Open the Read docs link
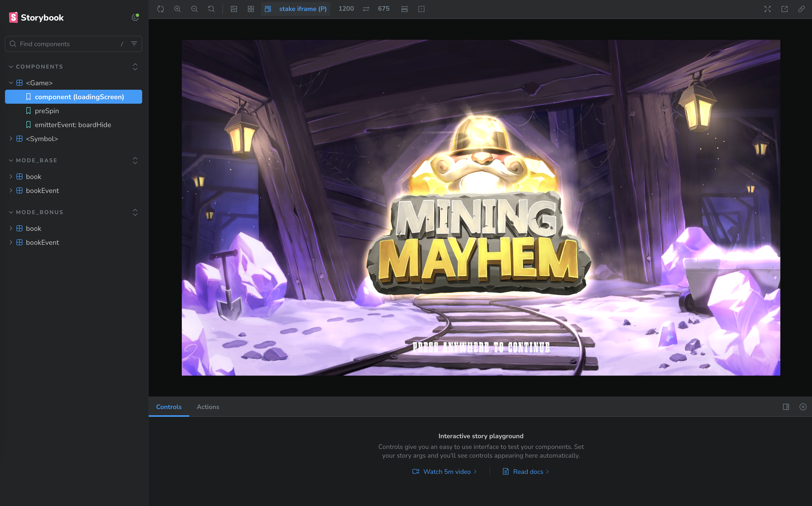Viewport: 812px width, 506px height. (x=528, y=472)
